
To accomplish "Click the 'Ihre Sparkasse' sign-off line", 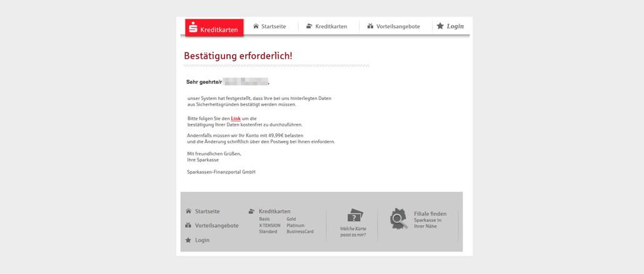I will pos(203,160).
